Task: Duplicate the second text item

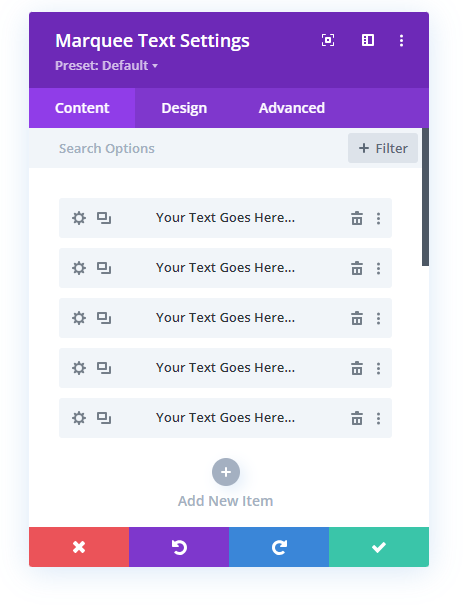Action: point(104,268)
